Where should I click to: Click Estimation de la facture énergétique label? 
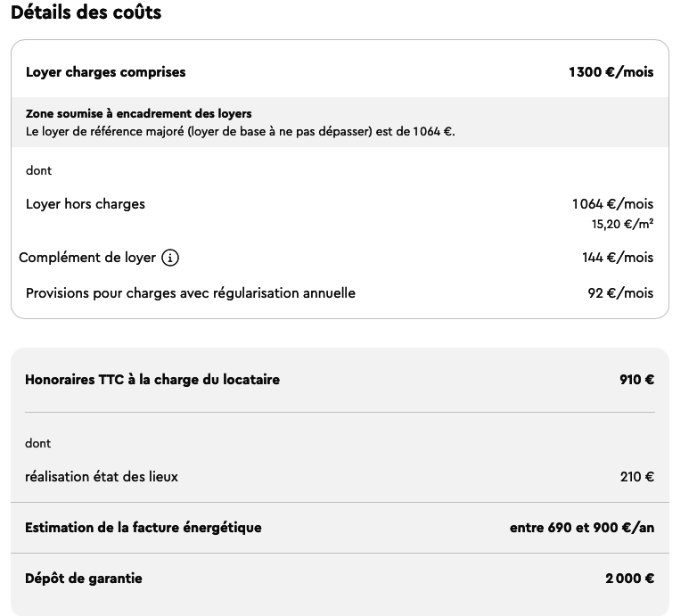(143, 528)
